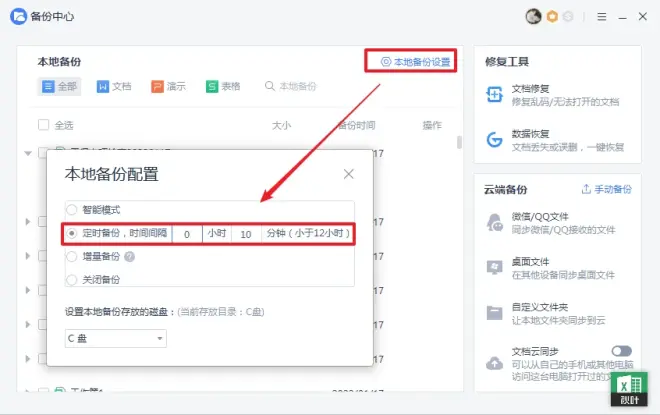Click the 本地备份 search field
The width and height of the screenshot is (660, 415).
(x=298, y=86)
